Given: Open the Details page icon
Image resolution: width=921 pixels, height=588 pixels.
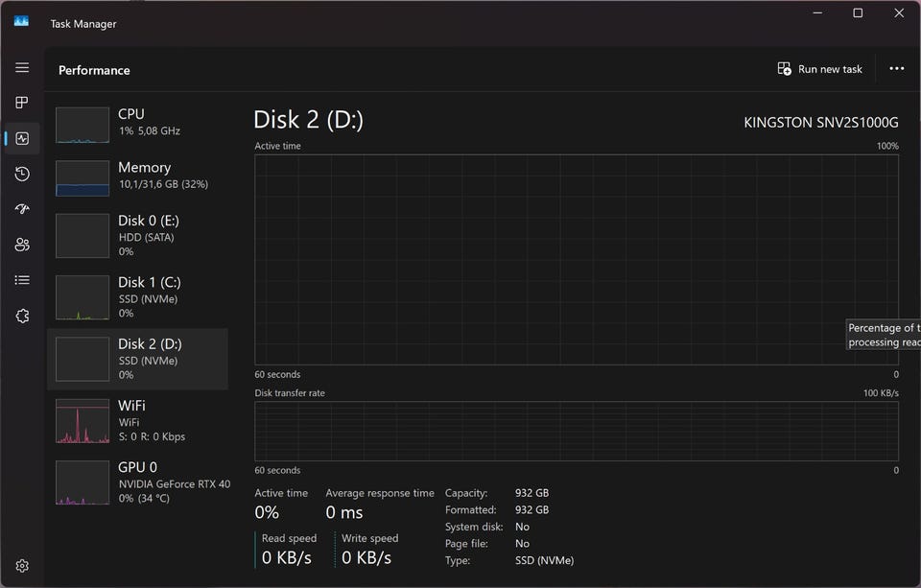Looking at the screenshot, I should [x=22, y=280].
